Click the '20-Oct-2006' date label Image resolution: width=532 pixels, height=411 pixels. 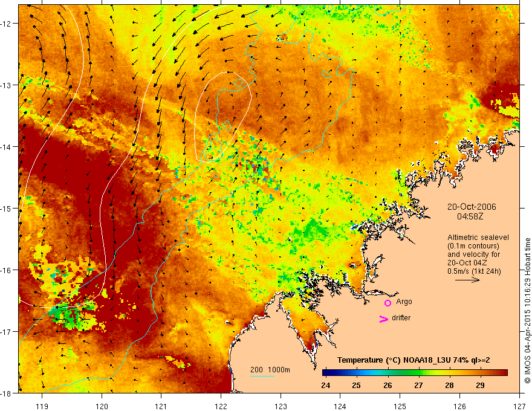click(x=472, y=207)
